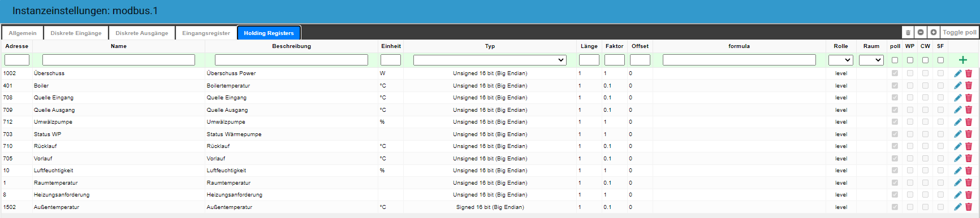Open the Raum dropdown in filter row
The width and height of the screenshot is (980, 218).
871,60
